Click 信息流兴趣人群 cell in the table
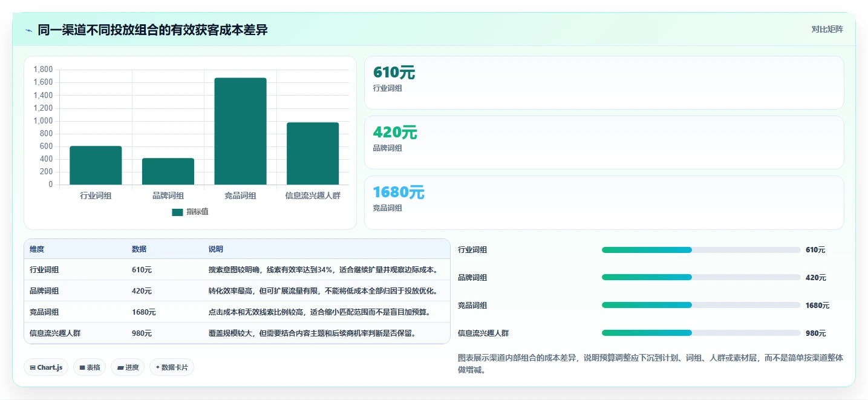This screenshot has height=400, width=868. [x=55, y=333]
